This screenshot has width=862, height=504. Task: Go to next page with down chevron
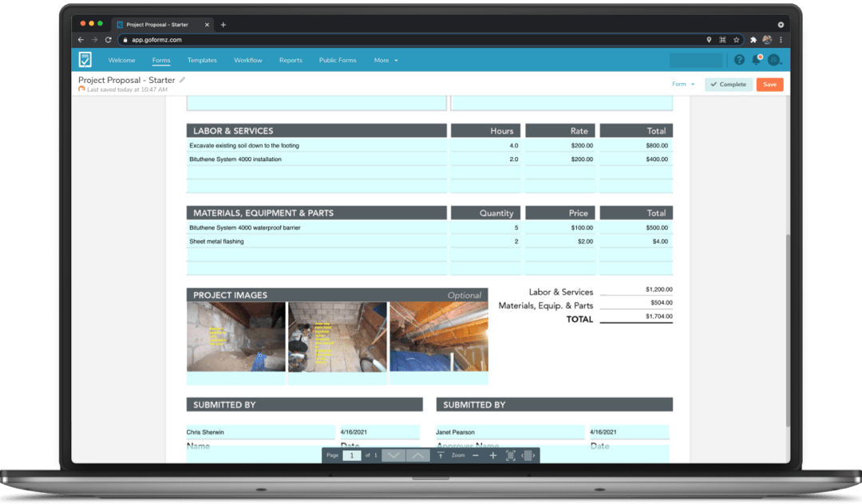[x=393, y=455]
